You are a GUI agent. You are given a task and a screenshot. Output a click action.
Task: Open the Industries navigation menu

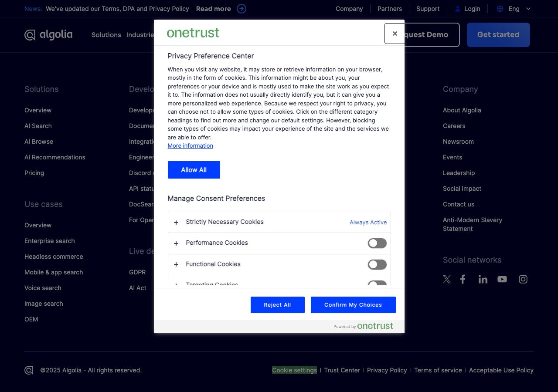[140, 35]
